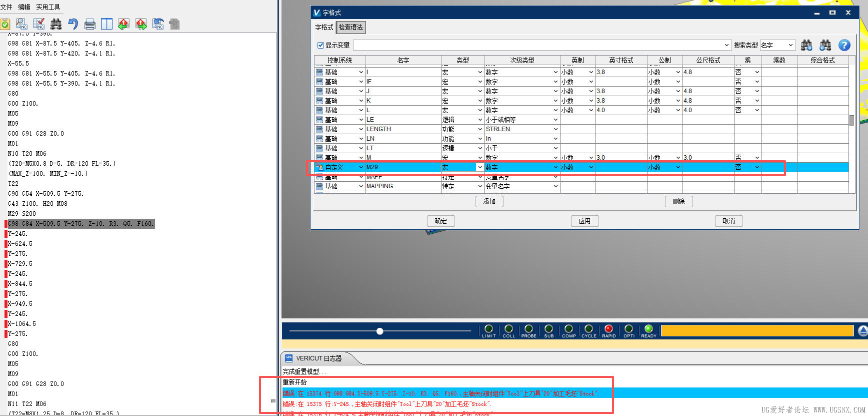Click the M29 S200 line in NC editor
Viewport: 868px width, 416px height.
click(x=22, y=214)
